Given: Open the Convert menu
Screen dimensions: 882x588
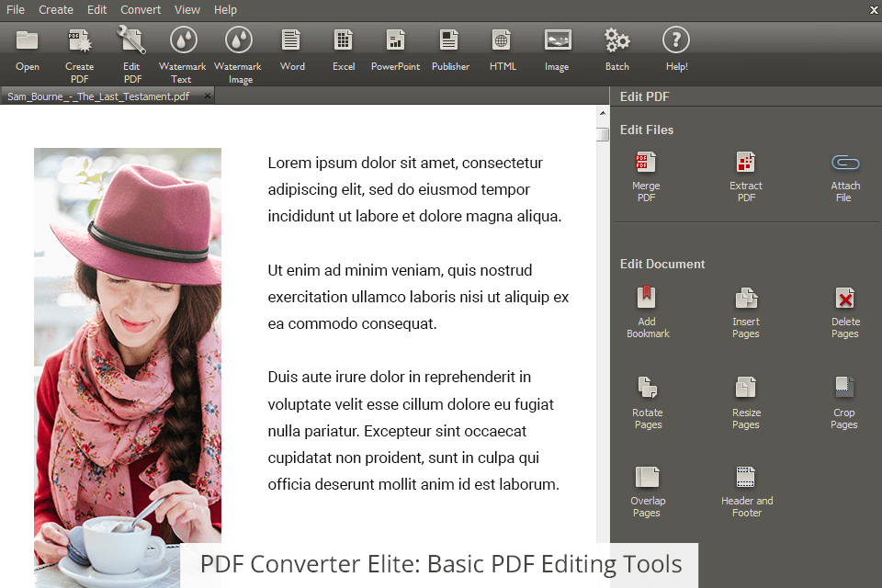Looking at the screenshot, I should click(x=141, y=9).
